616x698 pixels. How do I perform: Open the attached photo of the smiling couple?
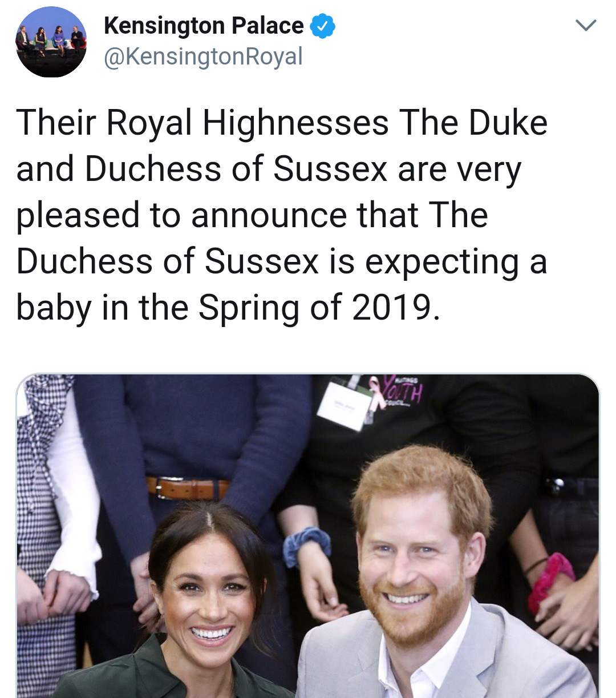point(308,535)
